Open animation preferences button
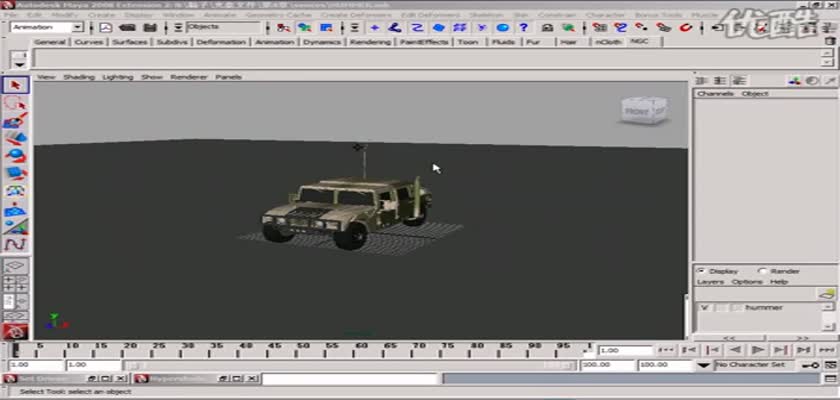Screen dimensions: 840x400 pyautogui.click(x=830, y=365)
